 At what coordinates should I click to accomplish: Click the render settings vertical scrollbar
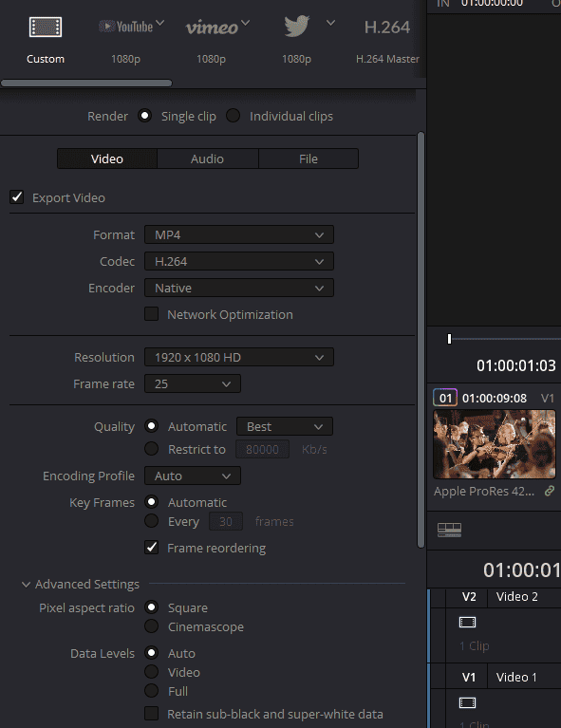pyautogui.click(x=421, y=340)
